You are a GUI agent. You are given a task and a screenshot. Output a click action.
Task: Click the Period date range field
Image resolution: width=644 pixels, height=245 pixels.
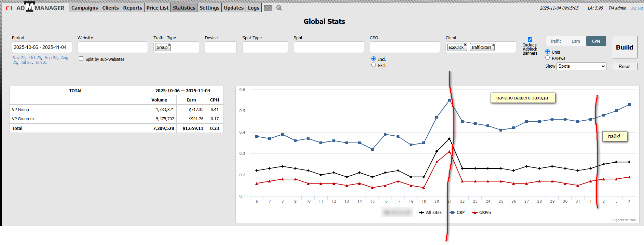click(x=42, y=47)
